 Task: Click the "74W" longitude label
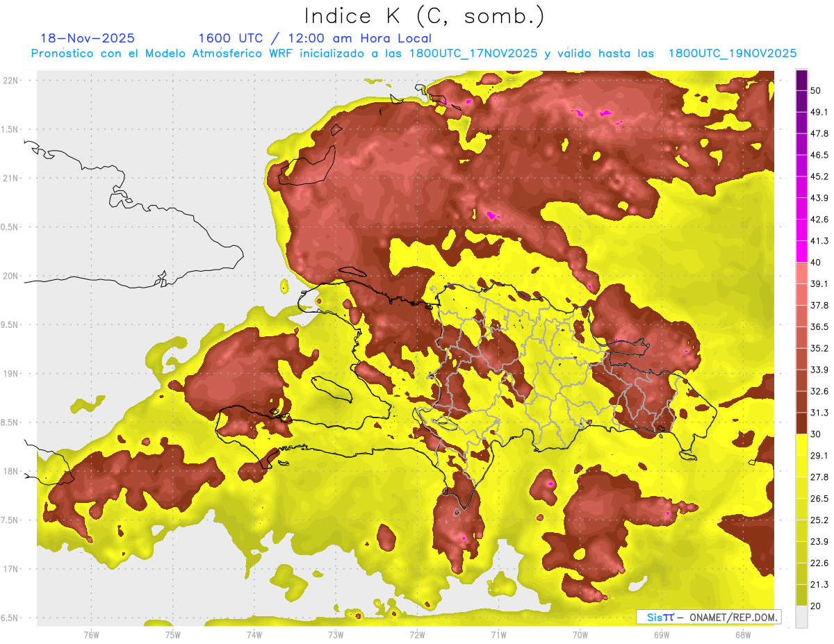tap(254, 634)
